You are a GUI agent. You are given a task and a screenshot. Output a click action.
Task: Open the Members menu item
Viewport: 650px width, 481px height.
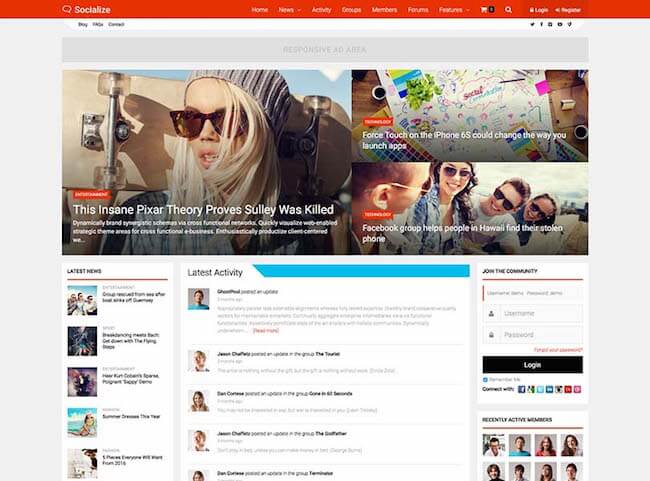(384, 10)
